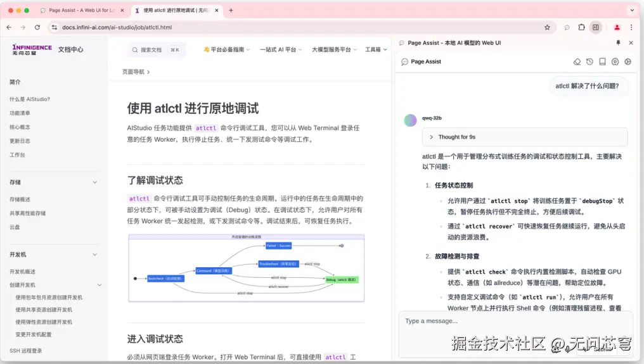Bookmark this page with the star icon
This screenshot has height=364, width=644.
[x=547, y=27]
